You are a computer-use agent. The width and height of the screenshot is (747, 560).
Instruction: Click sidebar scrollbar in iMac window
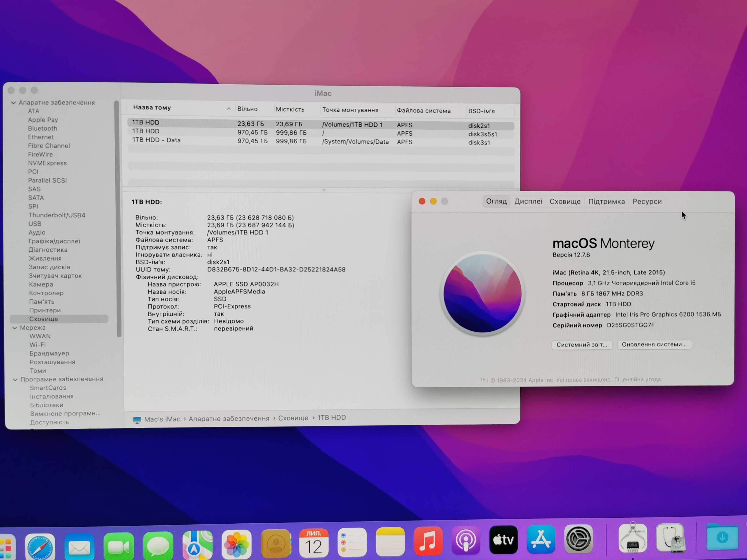(x=117, y=218)
